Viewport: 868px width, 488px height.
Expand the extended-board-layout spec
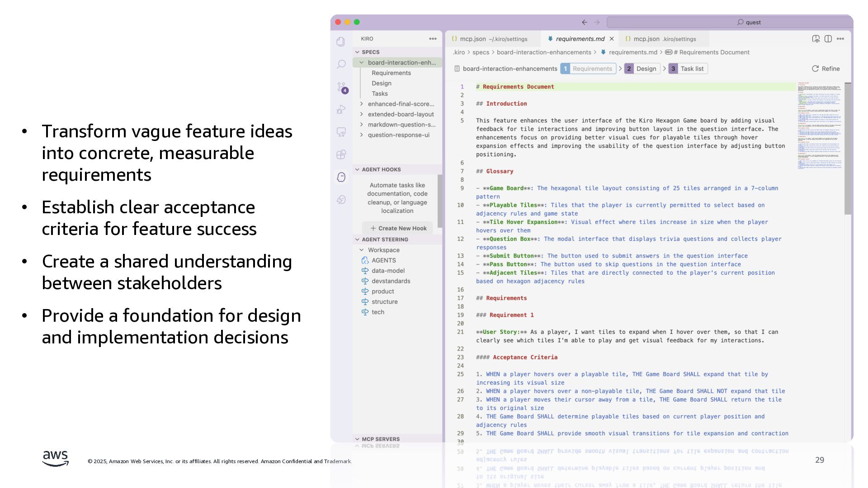(x=361, y=114)
